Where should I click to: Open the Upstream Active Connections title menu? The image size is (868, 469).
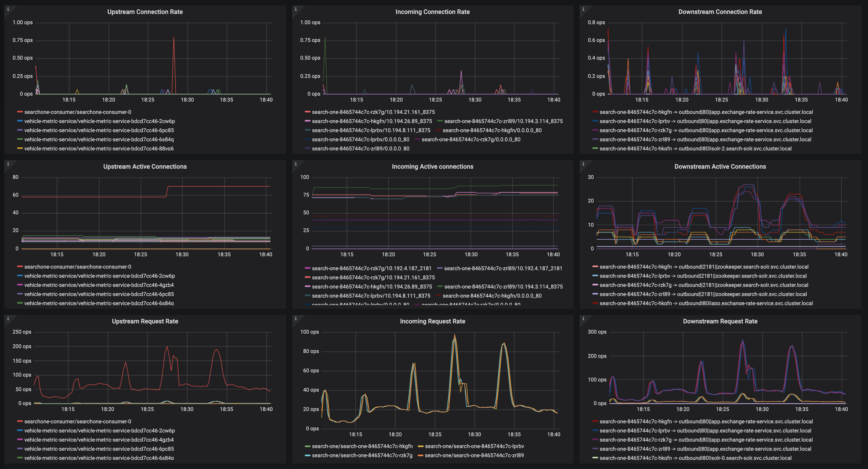point(145,167)
